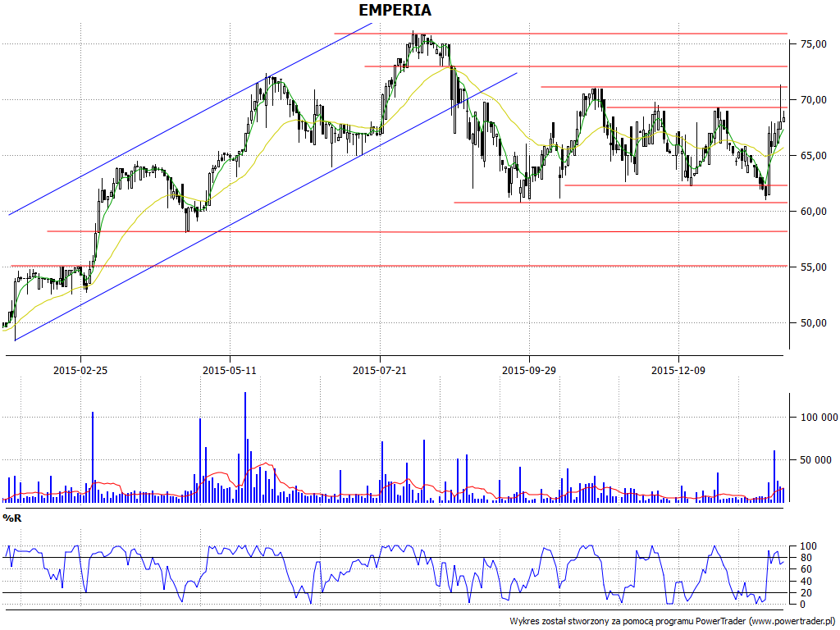Image resolution: width=840 pixels, height=630 pixels.
Task: Click the %R indicator label
Action: [x=11, y=518]
